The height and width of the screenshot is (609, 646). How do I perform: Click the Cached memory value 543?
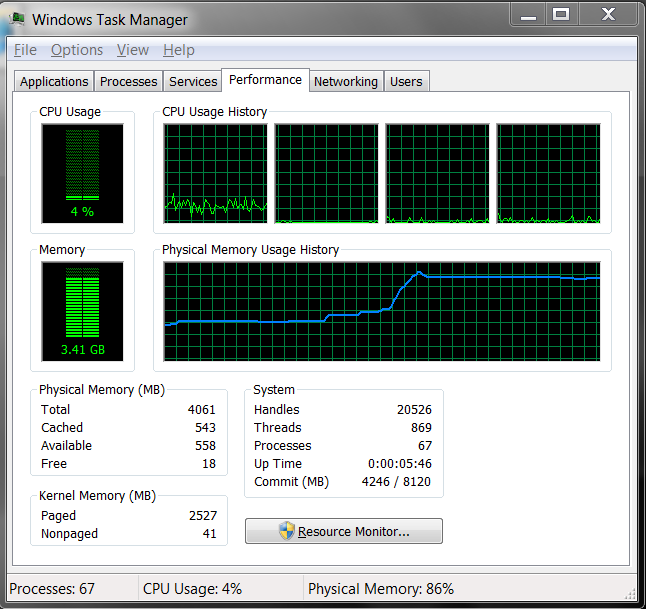tap(205, 428)
